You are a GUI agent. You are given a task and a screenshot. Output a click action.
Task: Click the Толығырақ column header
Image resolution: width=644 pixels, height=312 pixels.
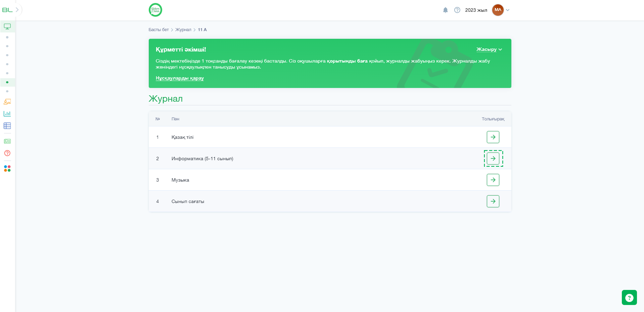click(x=493, y=119)
